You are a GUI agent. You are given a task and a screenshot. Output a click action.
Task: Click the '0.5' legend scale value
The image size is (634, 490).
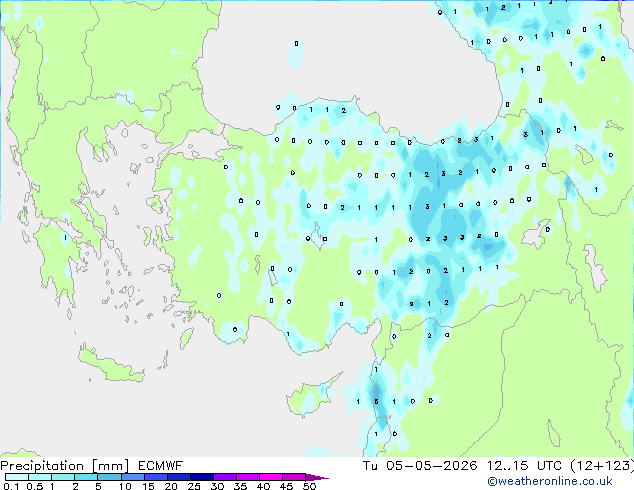click(34, 486)
